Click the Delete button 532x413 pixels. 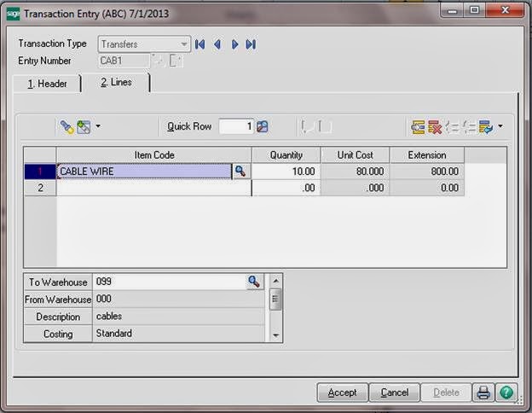point(446,393)
